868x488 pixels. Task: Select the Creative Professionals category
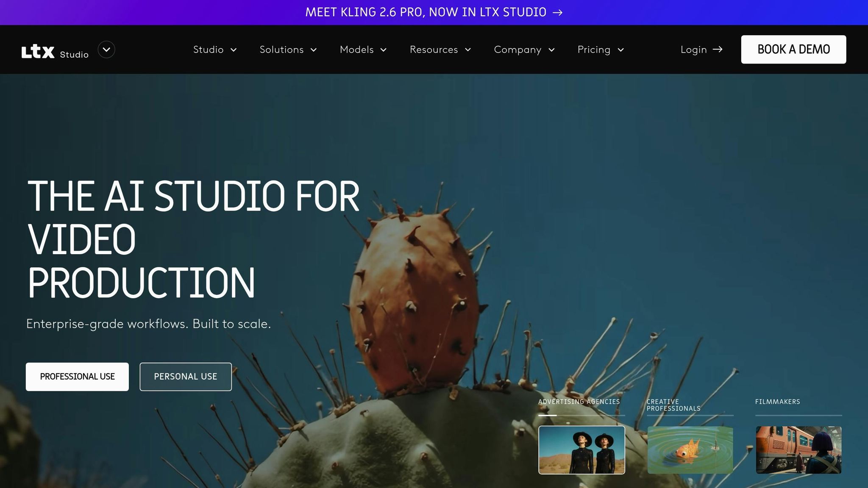[673, 405]
